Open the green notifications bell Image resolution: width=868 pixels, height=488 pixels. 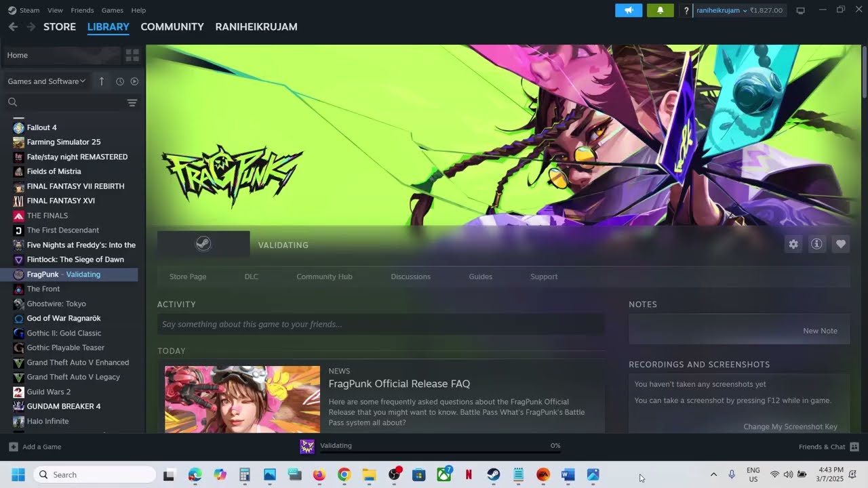point(660,10)
